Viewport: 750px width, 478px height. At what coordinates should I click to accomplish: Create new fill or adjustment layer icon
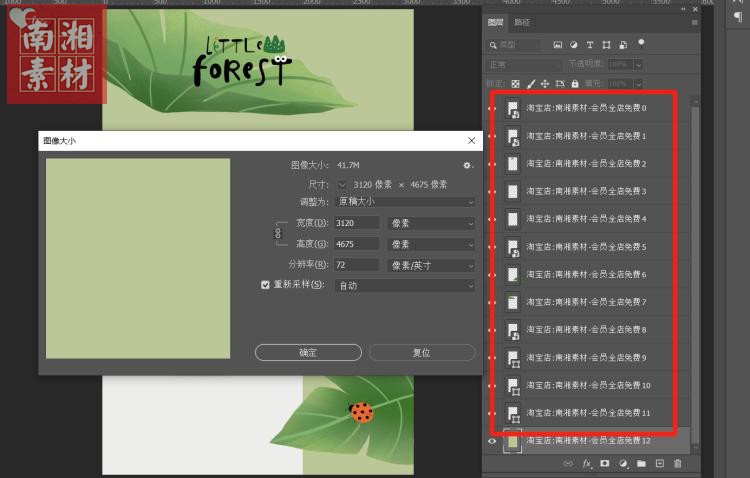[x=623, y=464]
